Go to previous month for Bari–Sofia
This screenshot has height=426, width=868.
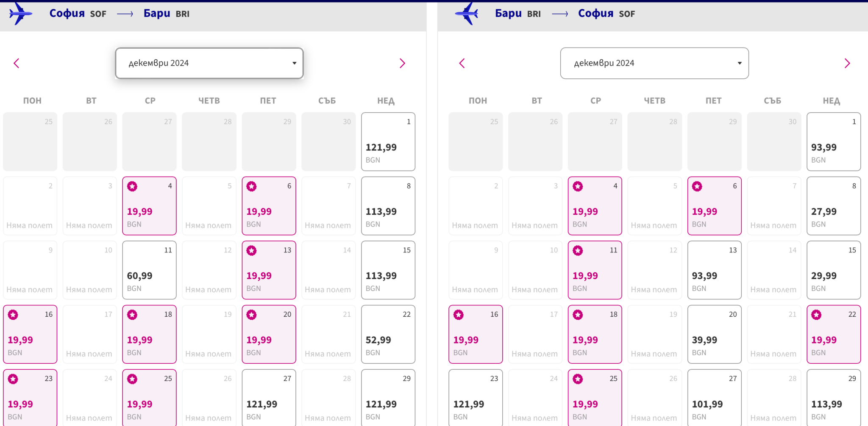point(462,64)
